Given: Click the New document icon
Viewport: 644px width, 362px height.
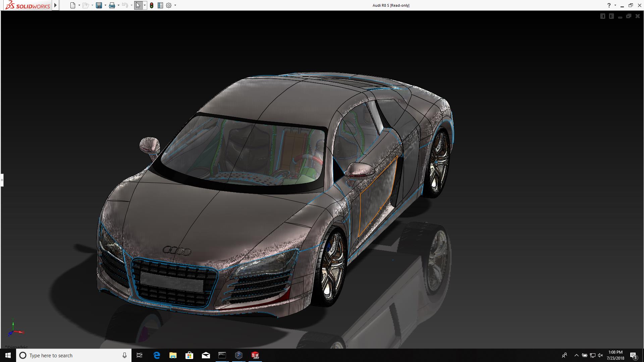Looking at the screenshot, I should [72, 5].
